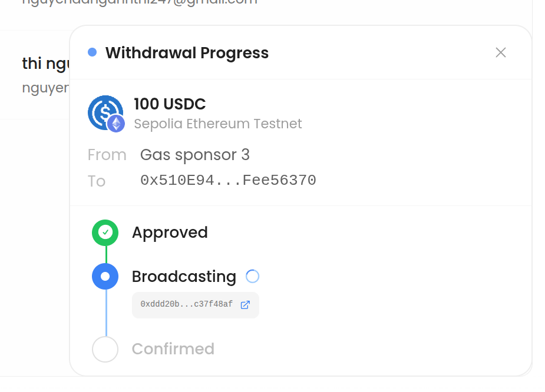Click the blue Broadcasting step circle
The height and width of the screenshot is (392, 545).
(x=105, y=276)
